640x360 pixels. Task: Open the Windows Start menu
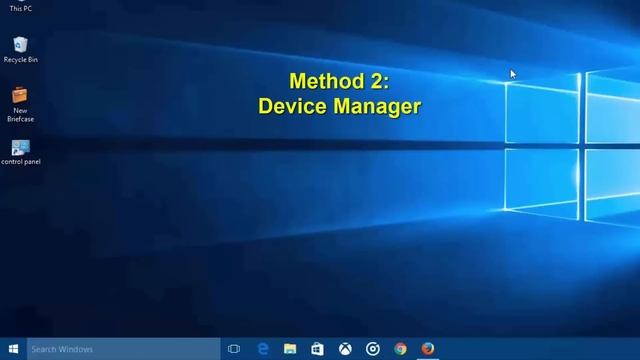click(x=13, y=349)
